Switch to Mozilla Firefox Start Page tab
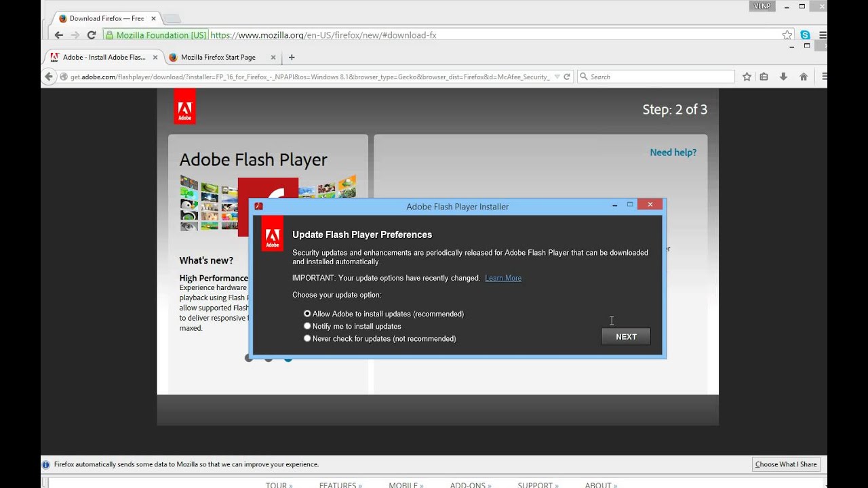Image resolution: width=868 pixels, height=488 pixels. (x=218, y=58)
